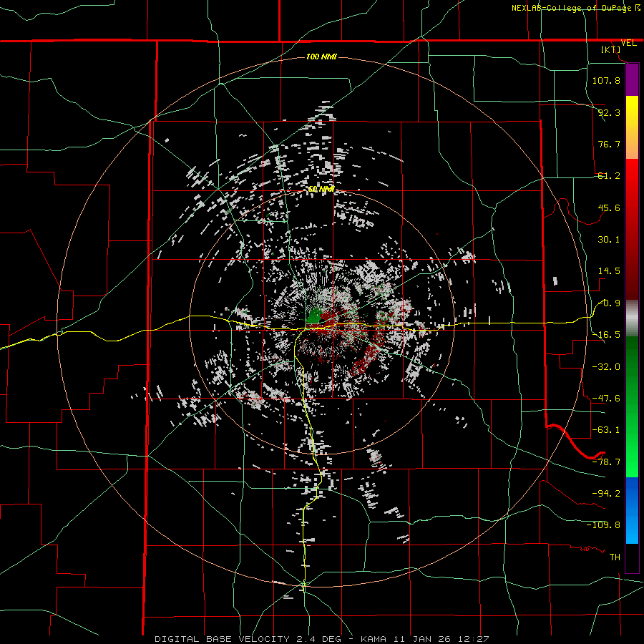Click the -0.9 legend value
Screen dimensions: 644x644
(x=609, y=303)
